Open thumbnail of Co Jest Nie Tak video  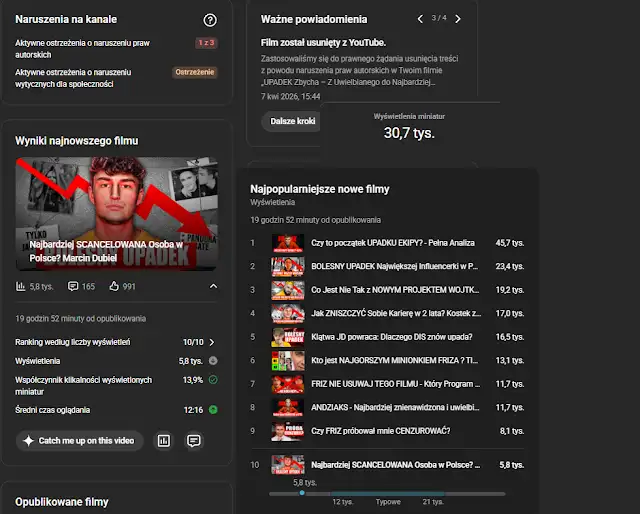pyautogui.click(x=288, y=290)
